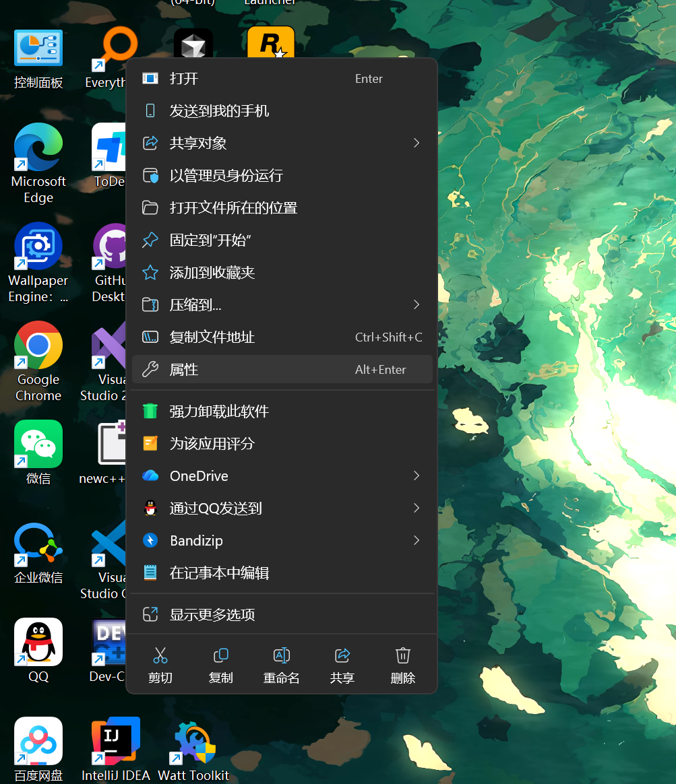The image size is (676, 784).
Task: Open WeChat from the desktop
Action: (x=38, y=444)
